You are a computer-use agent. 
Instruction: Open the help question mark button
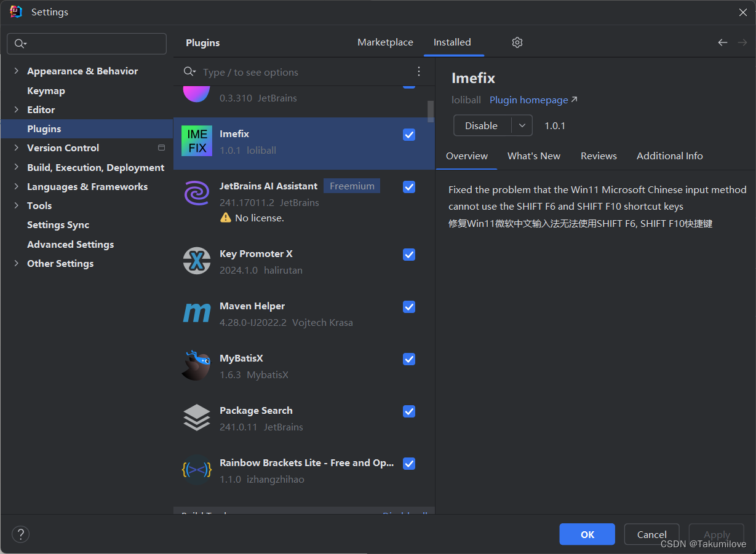(20, 534)
